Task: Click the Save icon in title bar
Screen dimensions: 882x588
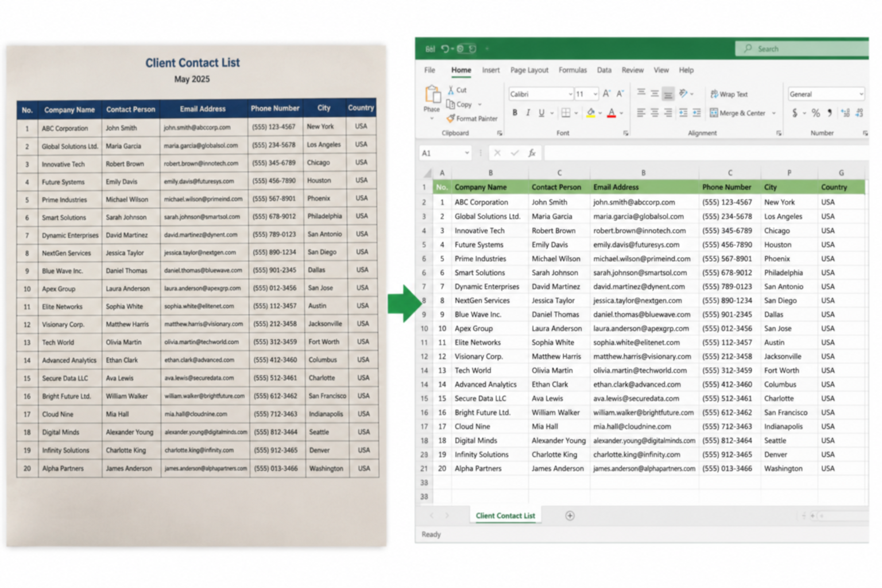Action: pyautogui.click(x=430, y=49)
